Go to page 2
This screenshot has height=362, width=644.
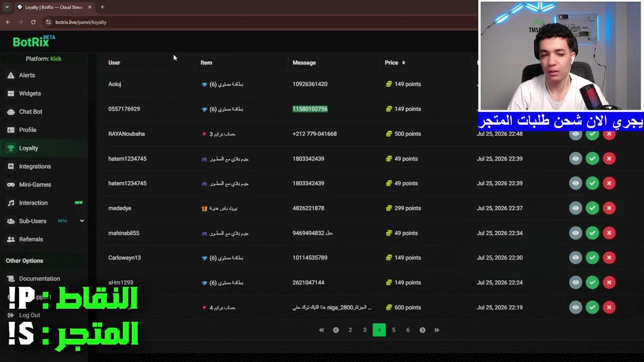point(350,330)
